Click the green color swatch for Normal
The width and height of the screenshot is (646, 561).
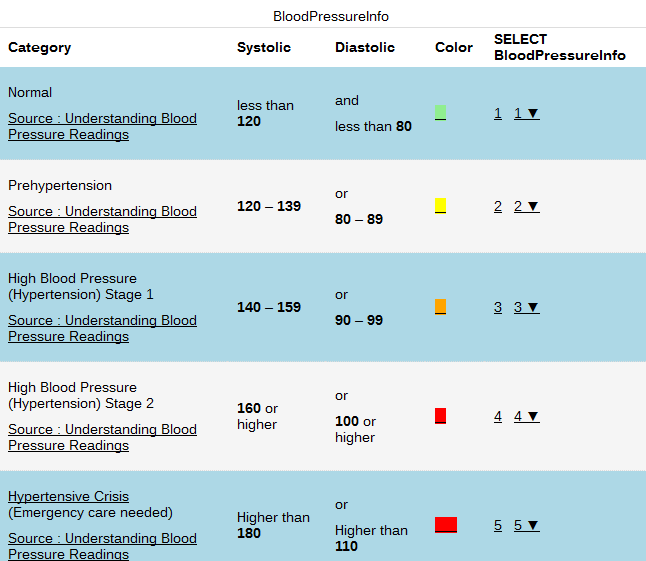point(440,113)
